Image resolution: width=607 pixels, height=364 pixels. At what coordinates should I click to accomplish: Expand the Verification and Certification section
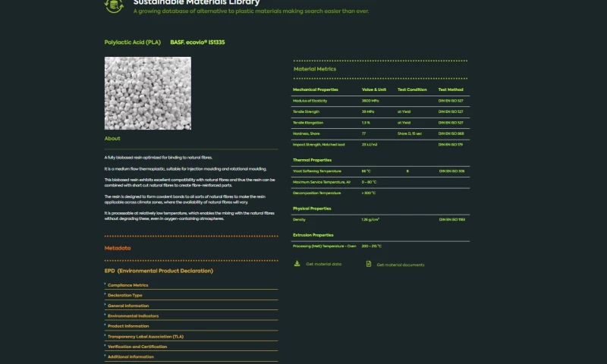click(191, 347)
